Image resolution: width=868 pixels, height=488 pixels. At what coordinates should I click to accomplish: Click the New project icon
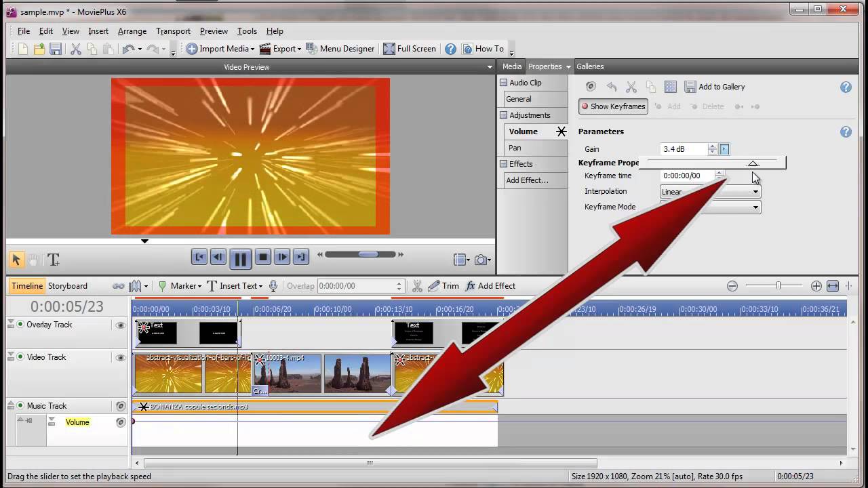[23, 49]
